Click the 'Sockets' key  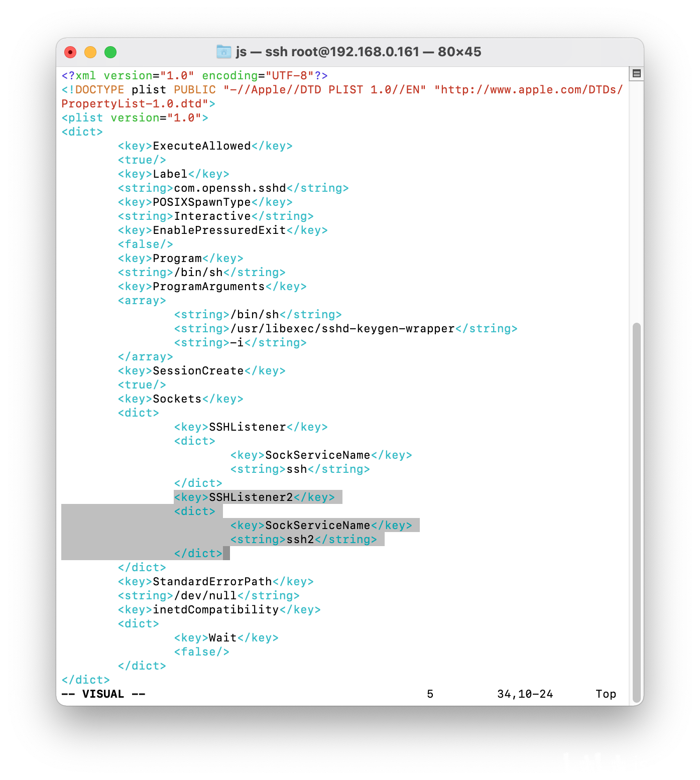tap(177, 399)
